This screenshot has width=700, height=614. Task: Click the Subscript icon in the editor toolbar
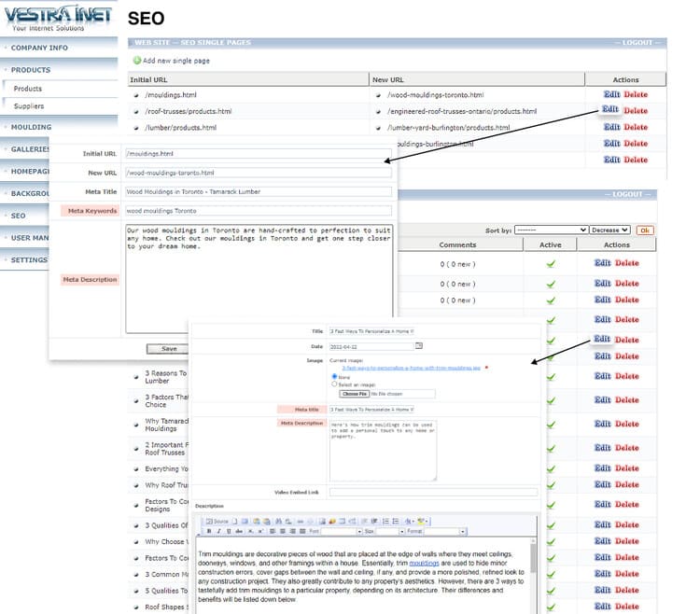[x=250, y=531]
